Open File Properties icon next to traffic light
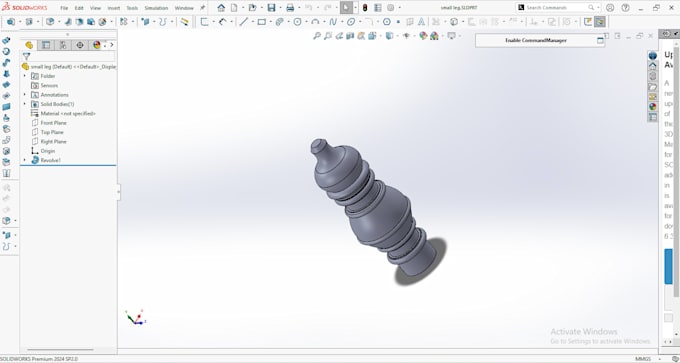Image resolution: width=680 pixels, height=363 pixels. click(x=378, y=8)
